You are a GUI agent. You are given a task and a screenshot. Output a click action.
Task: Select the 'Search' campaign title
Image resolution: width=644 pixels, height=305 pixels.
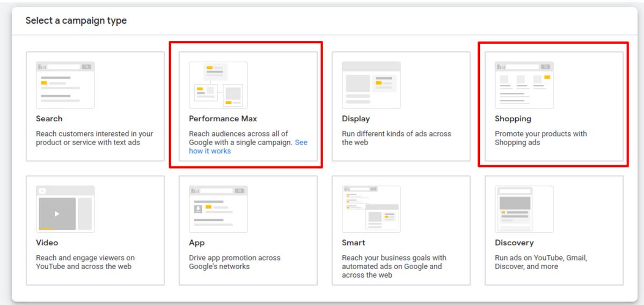coord(49,119)
